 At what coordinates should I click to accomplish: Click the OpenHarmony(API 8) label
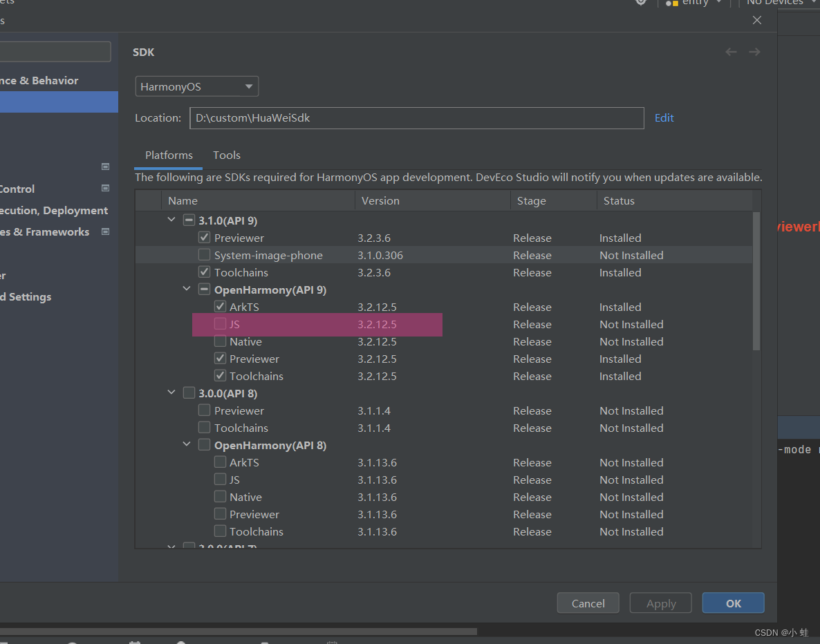(x=270, y=446)
